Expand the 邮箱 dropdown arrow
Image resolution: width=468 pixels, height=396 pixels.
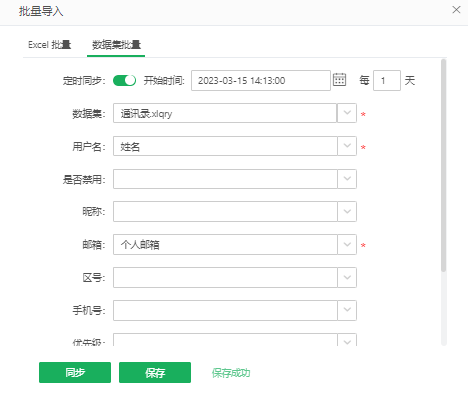[x=347, y=244]
